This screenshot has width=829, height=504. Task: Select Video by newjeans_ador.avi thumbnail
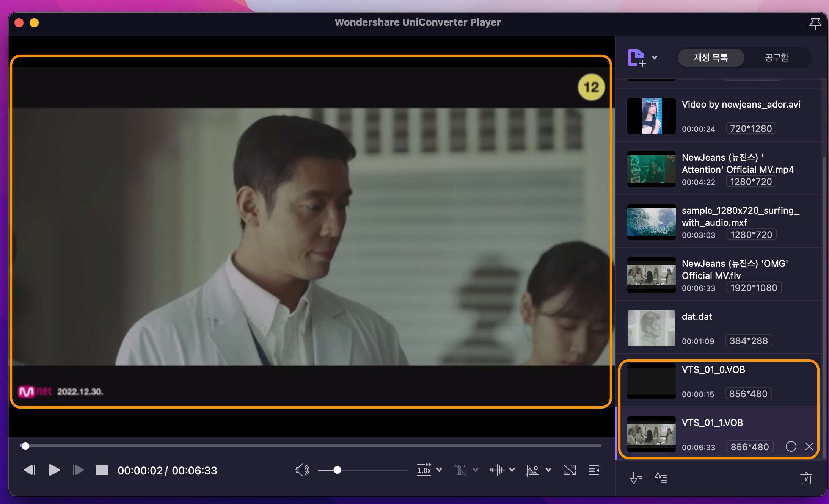pos(652,116)
